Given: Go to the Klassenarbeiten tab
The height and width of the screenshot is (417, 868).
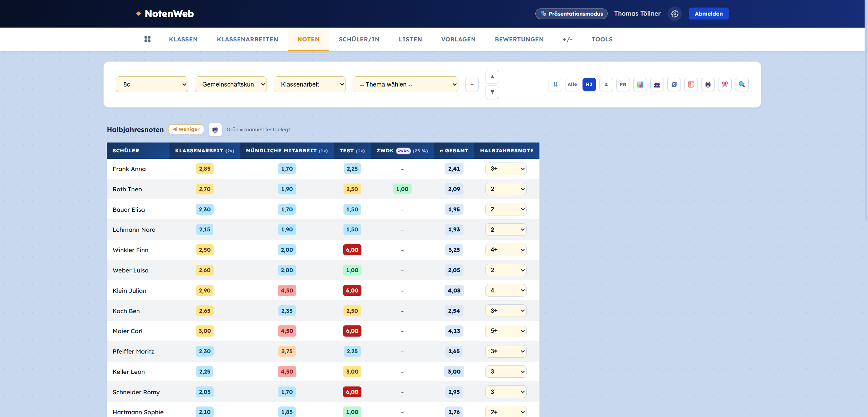Looking at the screenshot, I should click(x=248, y=39).
